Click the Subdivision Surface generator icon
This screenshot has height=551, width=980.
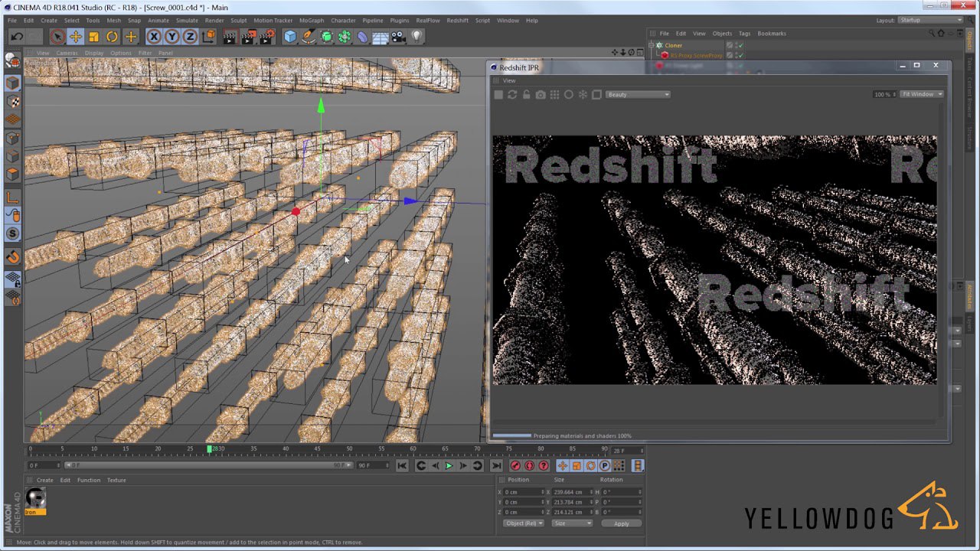tap(326, 36)
